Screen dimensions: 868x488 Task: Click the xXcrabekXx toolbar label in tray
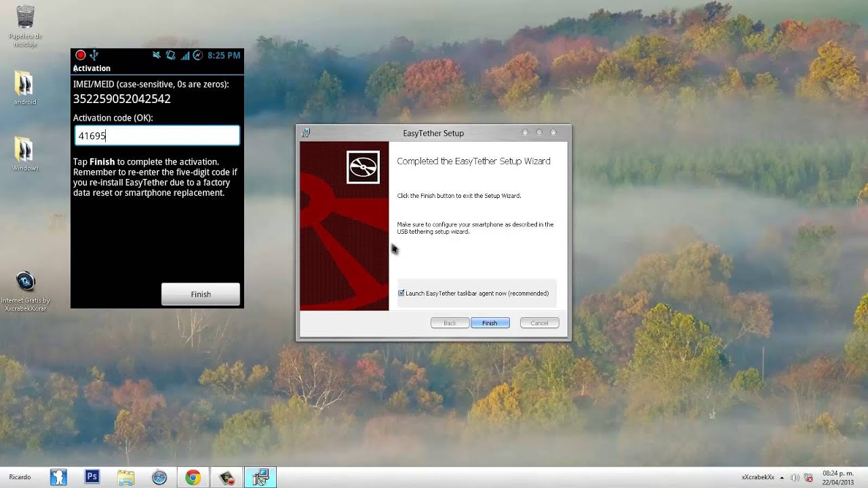[758, 477]
